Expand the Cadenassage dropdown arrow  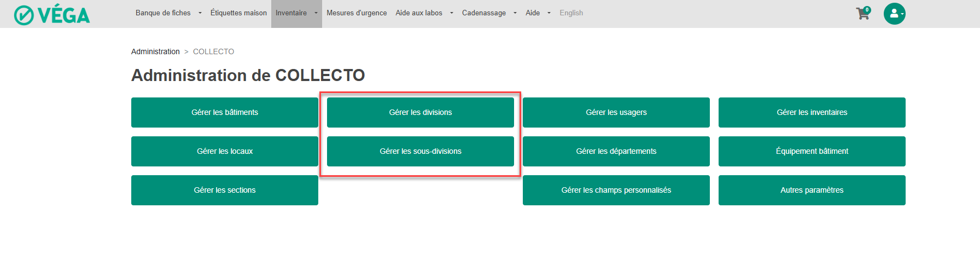(515, 13)
